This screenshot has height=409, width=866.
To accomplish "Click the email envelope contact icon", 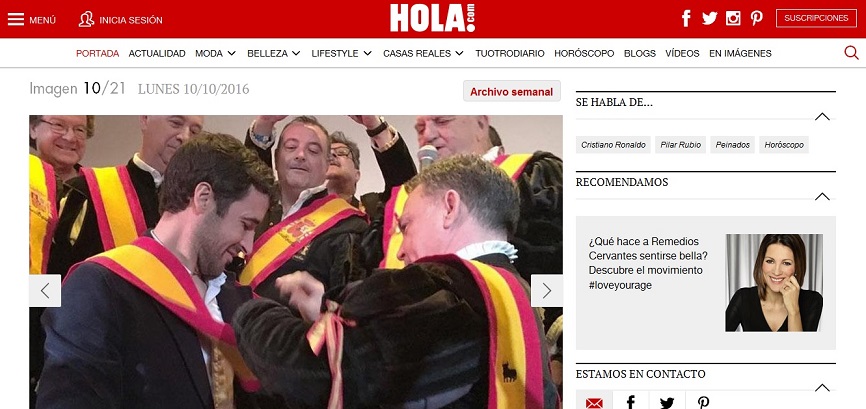I will (594, 403).
